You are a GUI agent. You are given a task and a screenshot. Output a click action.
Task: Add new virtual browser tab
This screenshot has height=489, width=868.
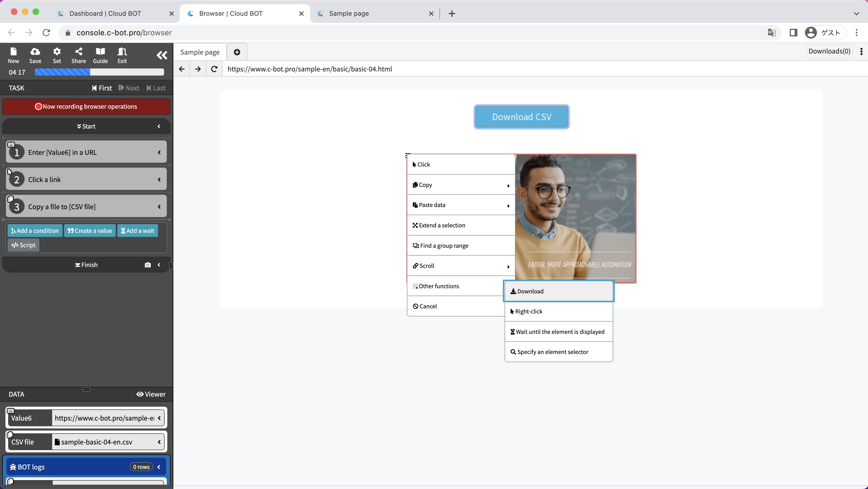pyautogui.click(x=237, y=52)
